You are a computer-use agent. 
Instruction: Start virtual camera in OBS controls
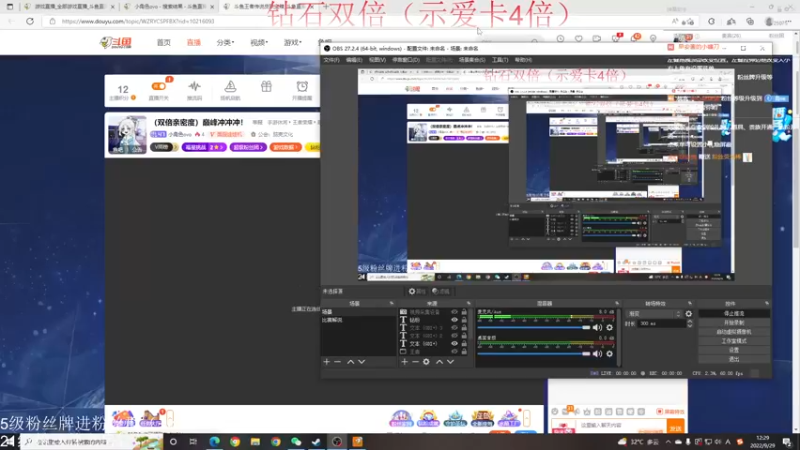click(x=734, y=332)
